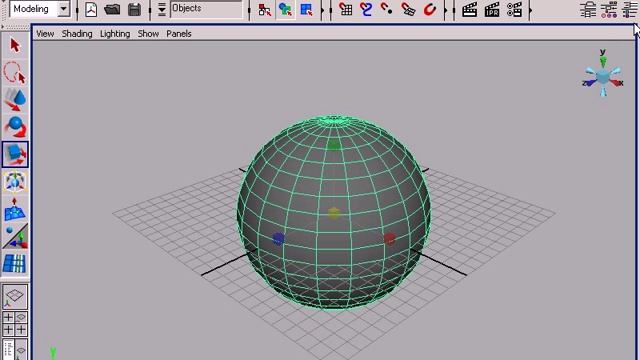Open render settings window icon
The image size is (640, 360).
[x=514, y=9]
